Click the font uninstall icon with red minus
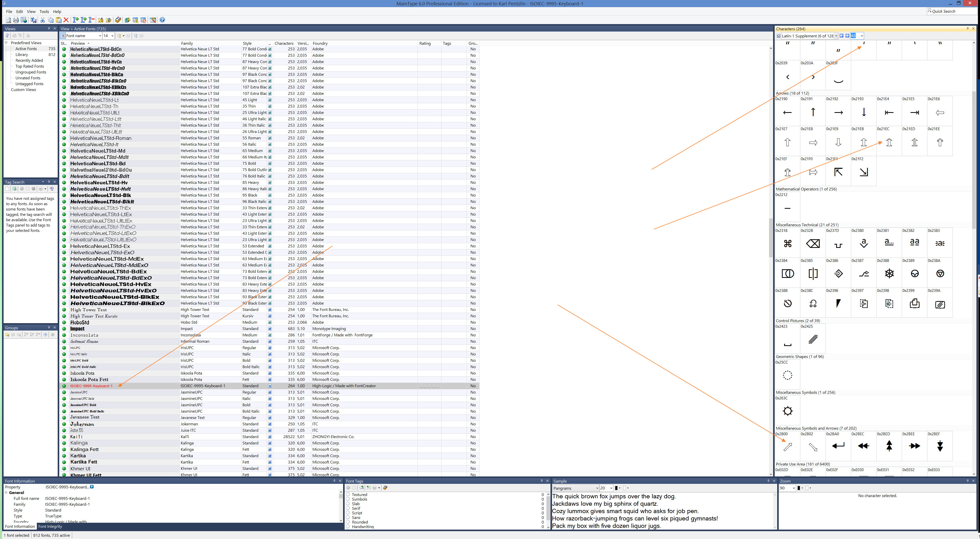This screenshot has width=980, height=539. point(92,20)
